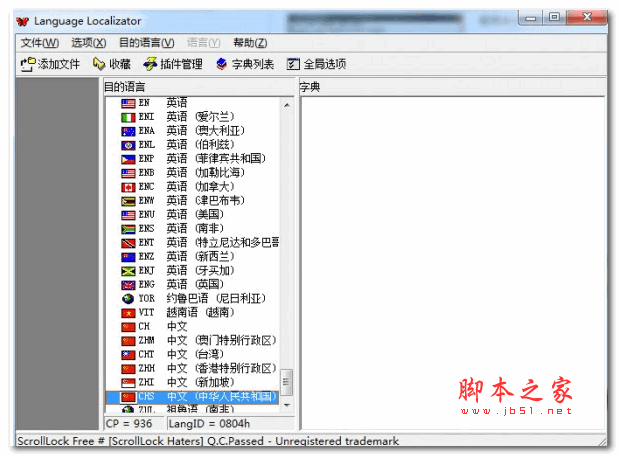Screen dimensions: 619x457
Task: Open the 文件(W) menu
Action: 39,43
